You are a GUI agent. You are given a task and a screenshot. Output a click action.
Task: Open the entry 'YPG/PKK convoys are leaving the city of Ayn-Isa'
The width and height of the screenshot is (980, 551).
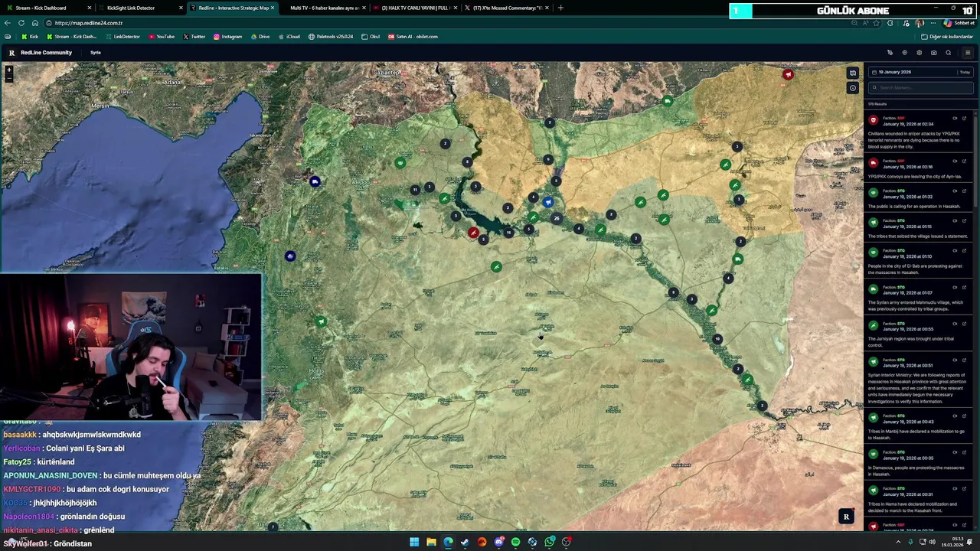point(920,168)
